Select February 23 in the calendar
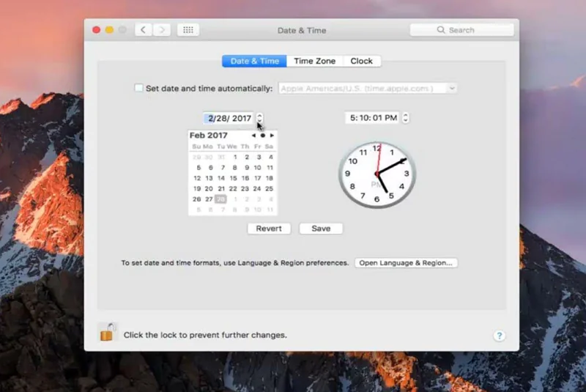This screenshot has height=392, width=586. pos(245,189)
